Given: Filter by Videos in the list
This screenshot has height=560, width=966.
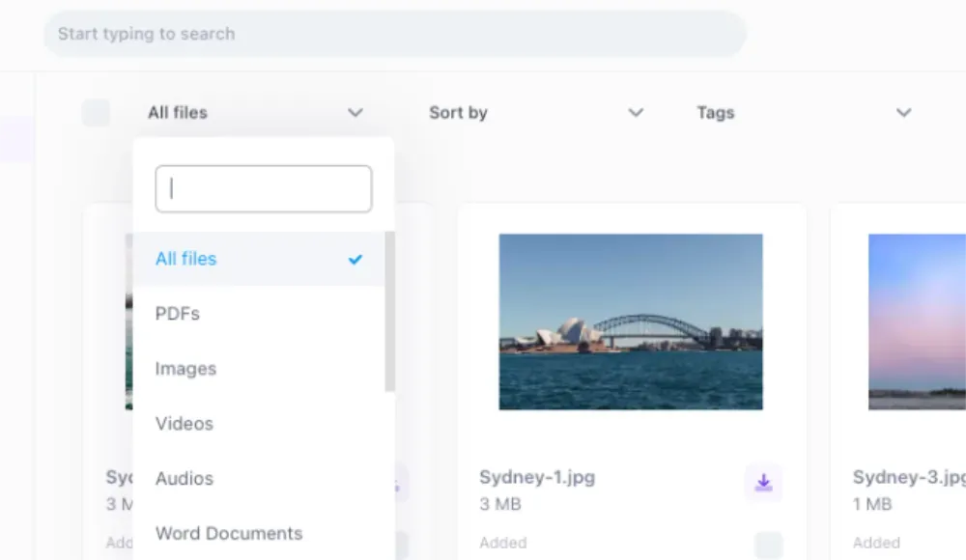Looking at the screenshot, I should coord(259,423).
